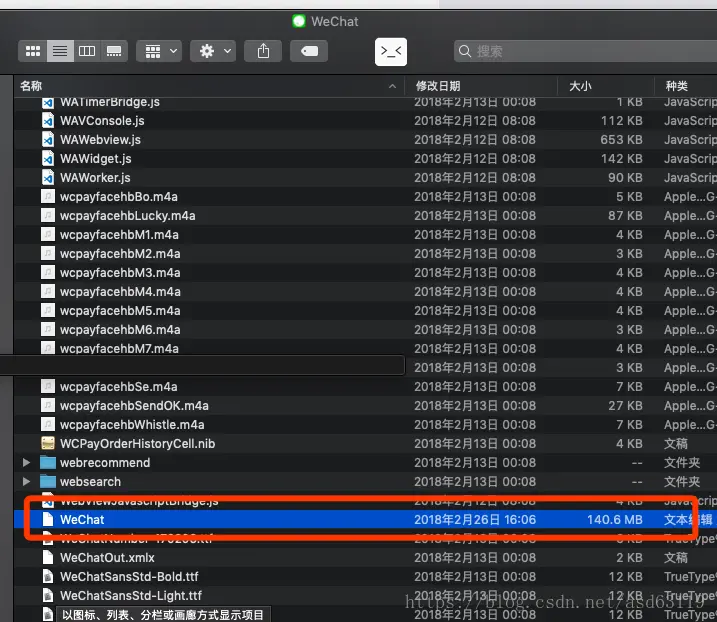Click the 2018年2月26日 16:06 date cell

coord(475,520)
